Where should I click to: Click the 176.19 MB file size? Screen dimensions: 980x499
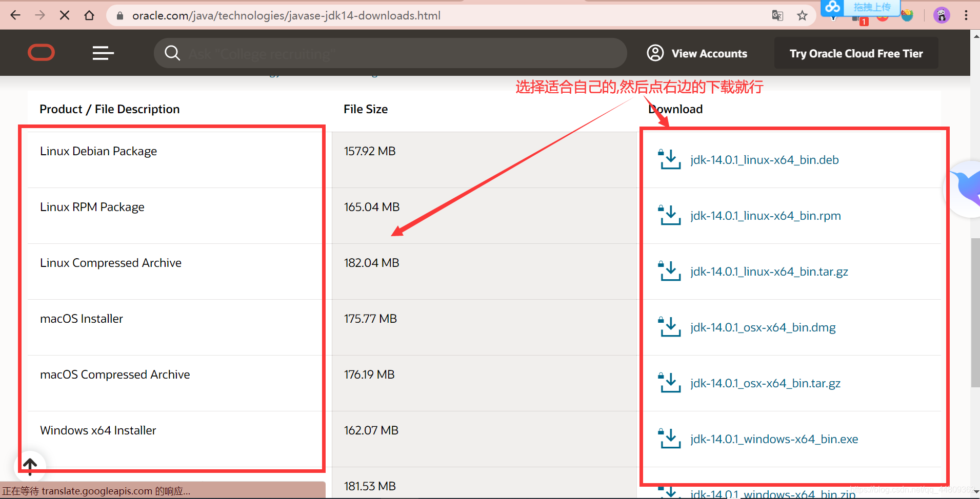click(369, 375)
